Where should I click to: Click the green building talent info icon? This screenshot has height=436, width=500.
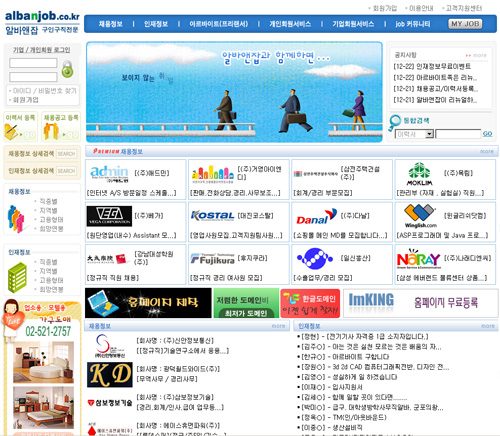coord(17,277)
